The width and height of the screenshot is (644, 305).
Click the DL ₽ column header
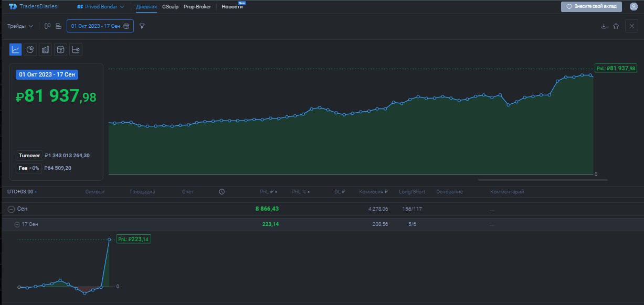(x=340, y=192)
